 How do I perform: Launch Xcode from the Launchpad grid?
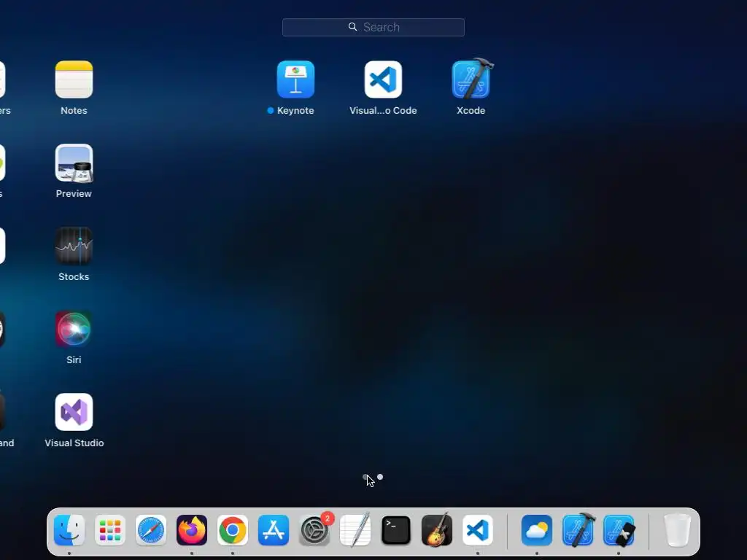[x=471, y=79]
